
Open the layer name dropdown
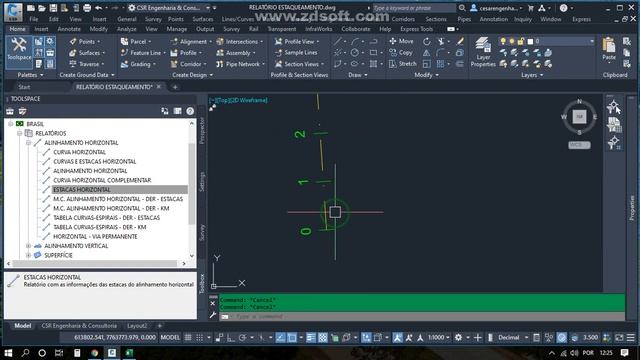pos(592,41)
